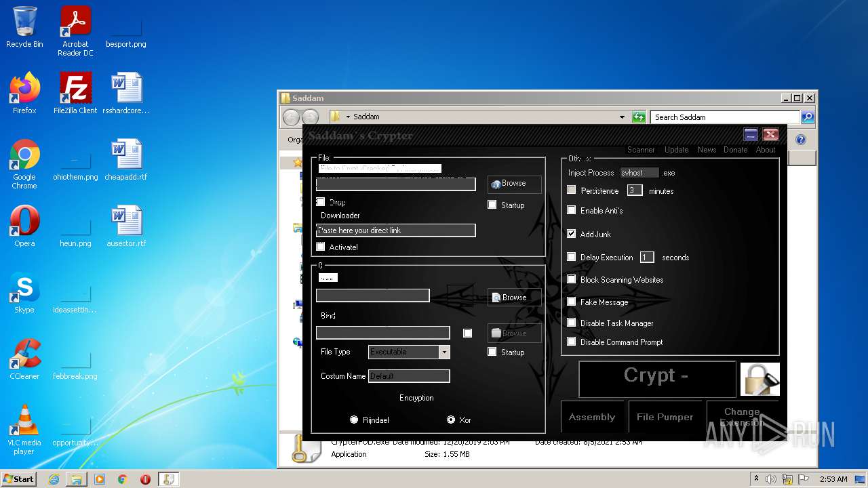This screenshot has height=488, width=868.
Task: Click Chrome icon in taskbar
Action: click(x=123, y=479)
